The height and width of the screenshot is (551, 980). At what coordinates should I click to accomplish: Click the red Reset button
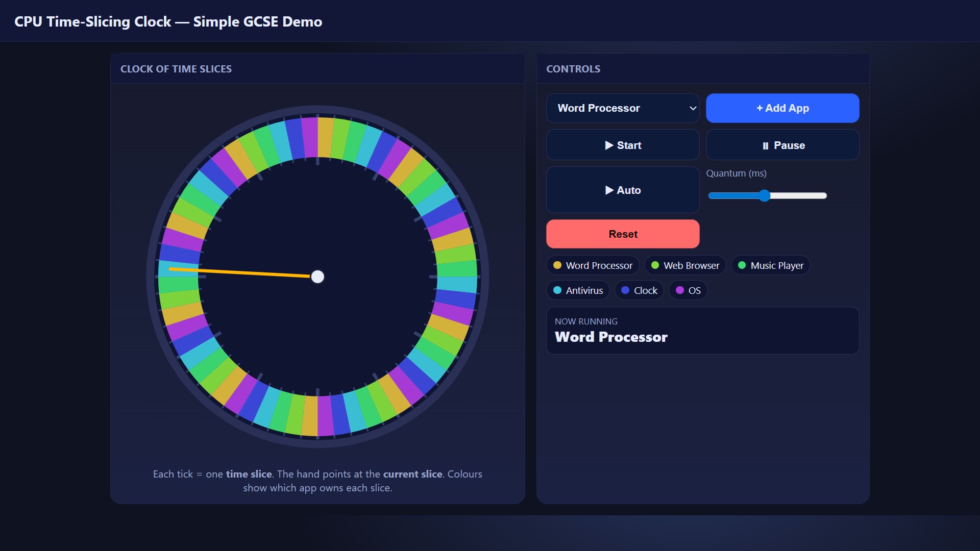pyautogui.click(x=622, y=234)
